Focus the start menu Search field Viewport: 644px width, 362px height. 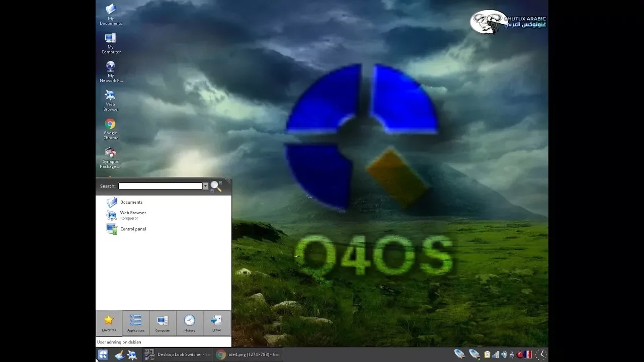click(160, 186)
